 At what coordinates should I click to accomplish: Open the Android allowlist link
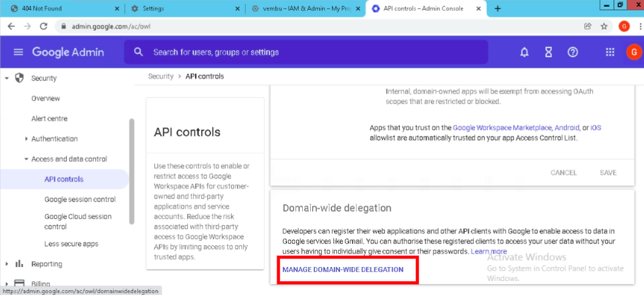tap(568, 128)
